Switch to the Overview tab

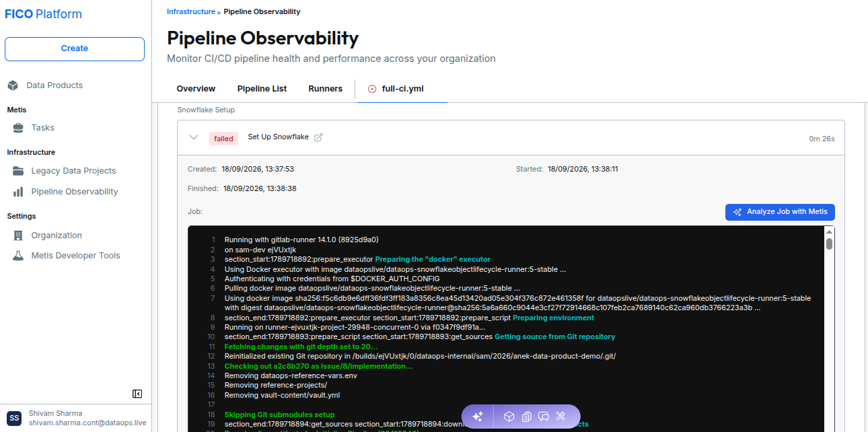click(196, 89)
